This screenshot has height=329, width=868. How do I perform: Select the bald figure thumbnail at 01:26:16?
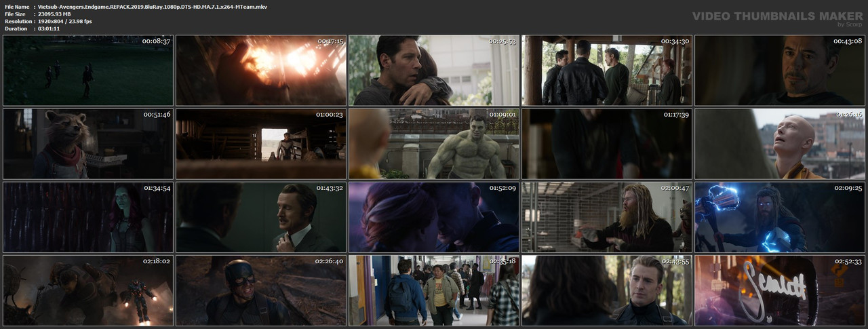coord(780,144)
